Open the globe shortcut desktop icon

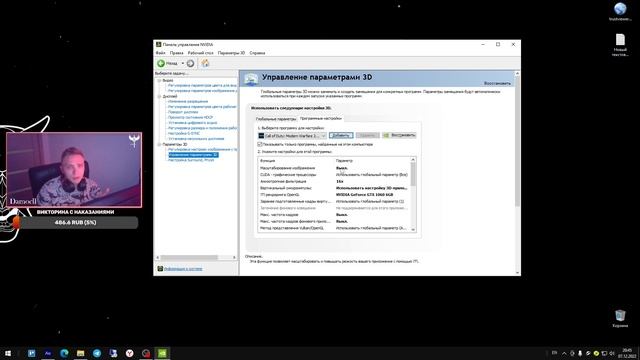pos(620,11)
